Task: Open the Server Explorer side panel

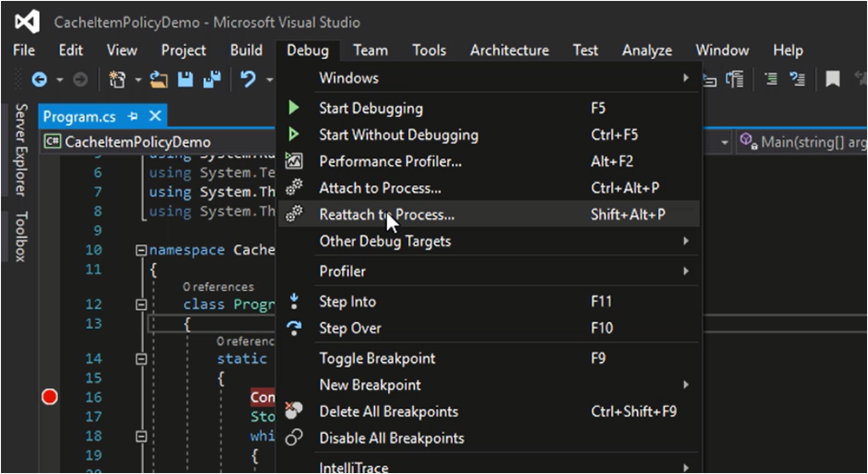Action: (x=21, y=149)
